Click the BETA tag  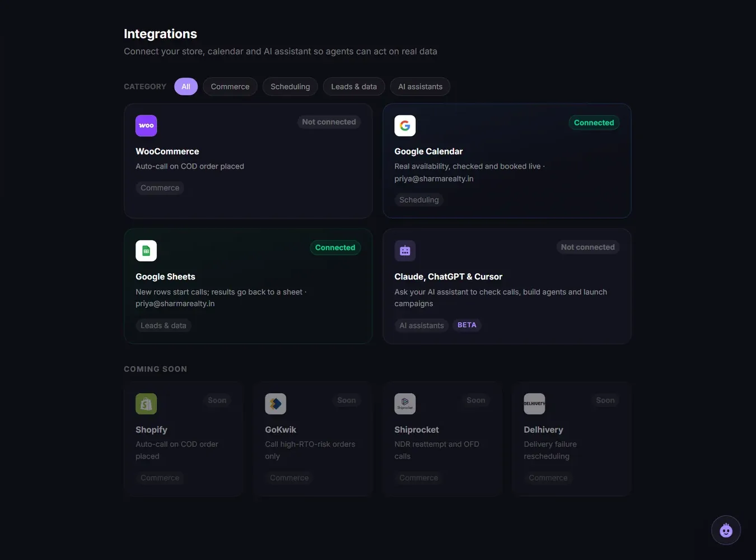click(x=467, y=325)
